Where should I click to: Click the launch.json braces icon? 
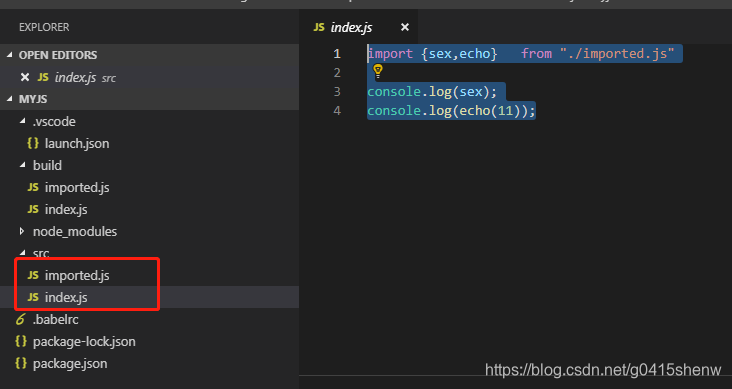tap(33, 143)
